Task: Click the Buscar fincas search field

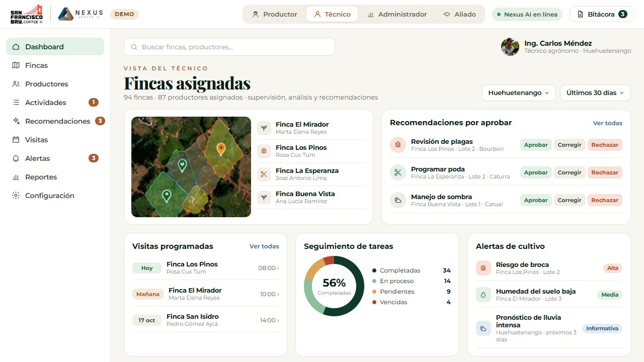Action: click(229, 47)
